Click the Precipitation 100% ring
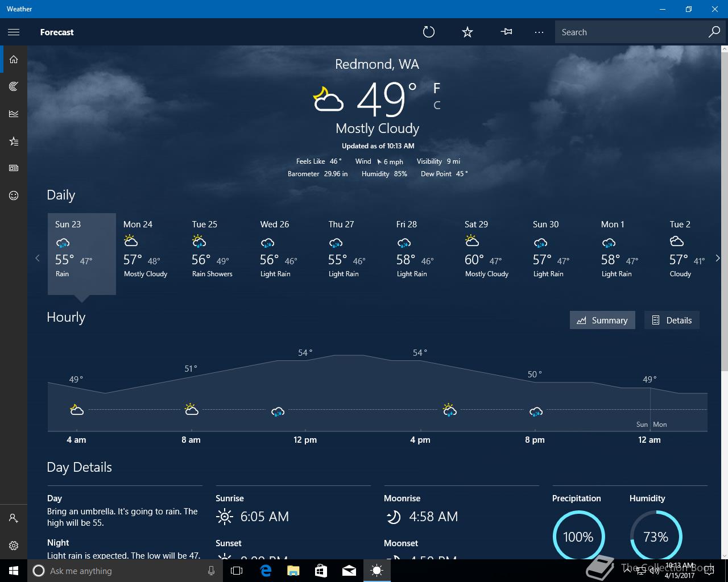The width and height of the screenshot is (728, 582). pos(578,537)
